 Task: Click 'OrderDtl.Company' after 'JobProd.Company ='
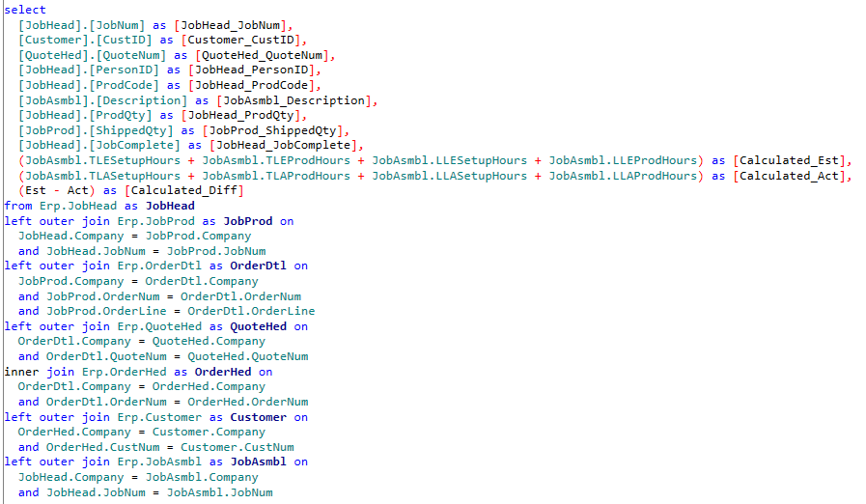[202, 281]
